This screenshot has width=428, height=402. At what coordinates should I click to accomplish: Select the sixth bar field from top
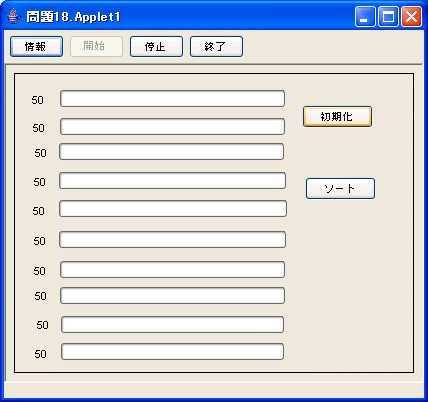click(173, 240)
